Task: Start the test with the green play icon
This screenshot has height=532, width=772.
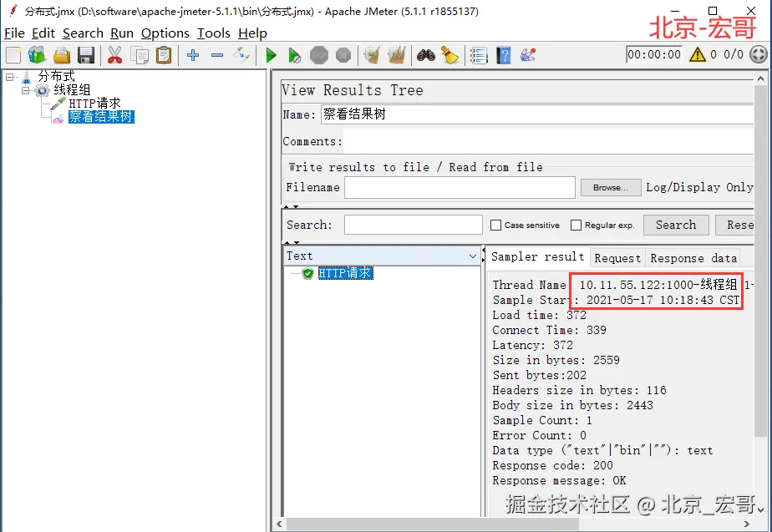Action: [271, 55]
